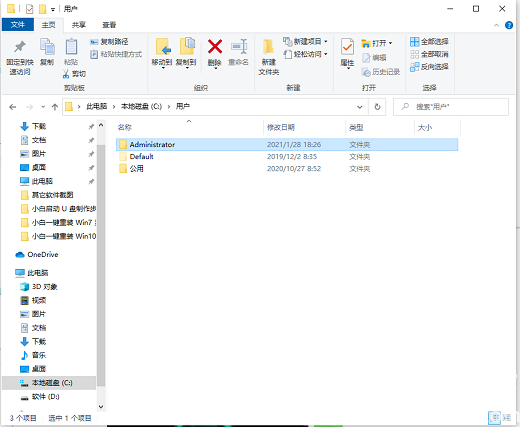Switch to Large icons view in status bar

click(507, 417)
